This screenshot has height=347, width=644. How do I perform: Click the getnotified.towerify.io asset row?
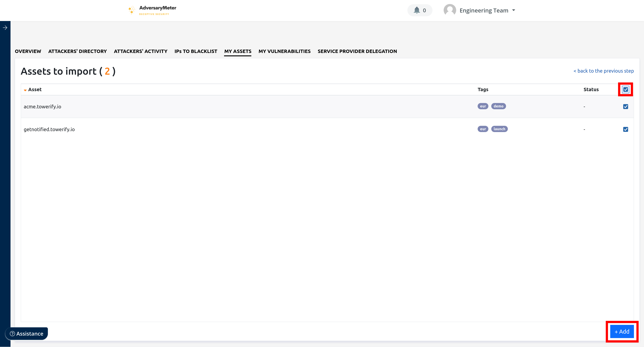tap(49, 129)
